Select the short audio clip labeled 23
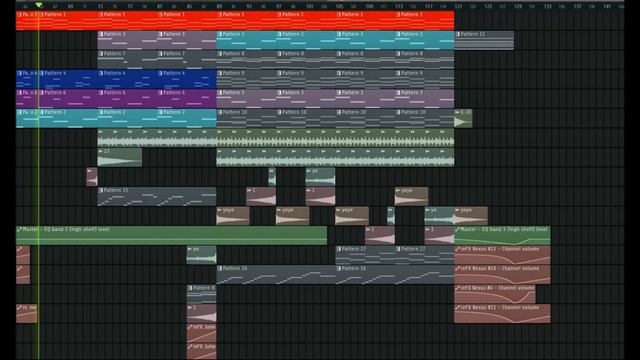Image resolution: width=640 pixels, height=360 pixels. [x=120, y=158]
